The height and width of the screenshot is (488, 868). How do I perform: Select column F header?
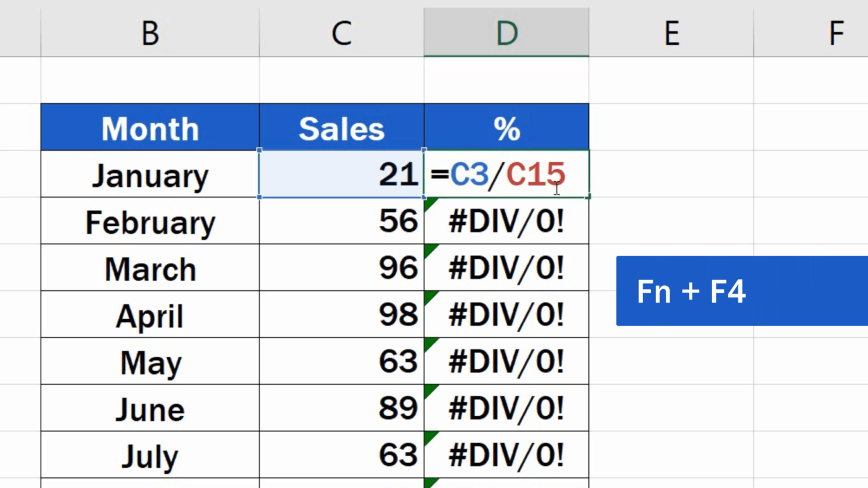[836, 32]
